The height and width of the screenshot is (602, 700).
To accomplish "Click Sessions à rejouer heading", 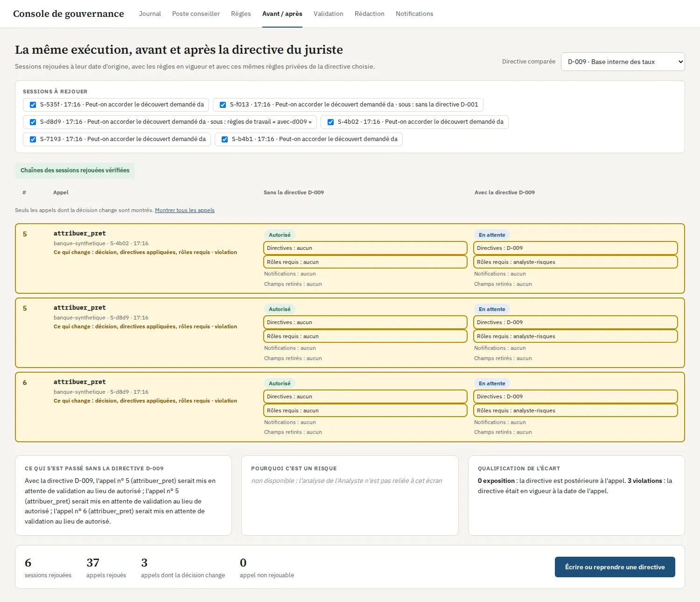I will point(55,92).
